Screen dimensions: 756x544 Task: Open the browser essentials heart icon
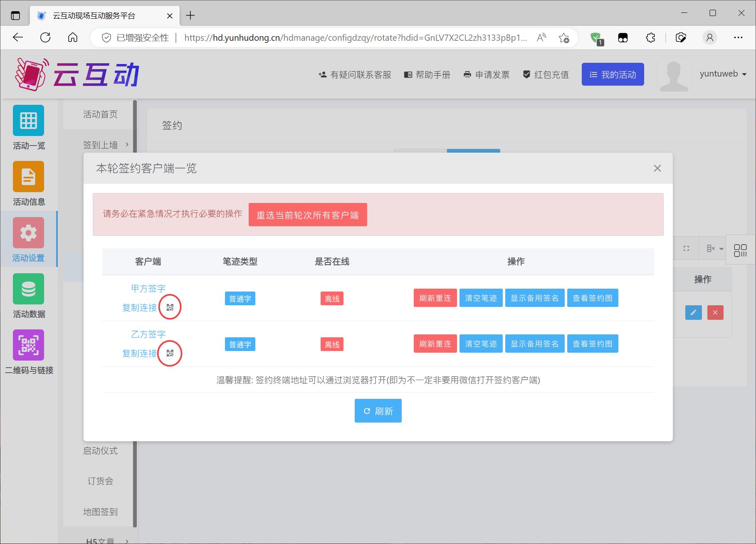(681, 38)
